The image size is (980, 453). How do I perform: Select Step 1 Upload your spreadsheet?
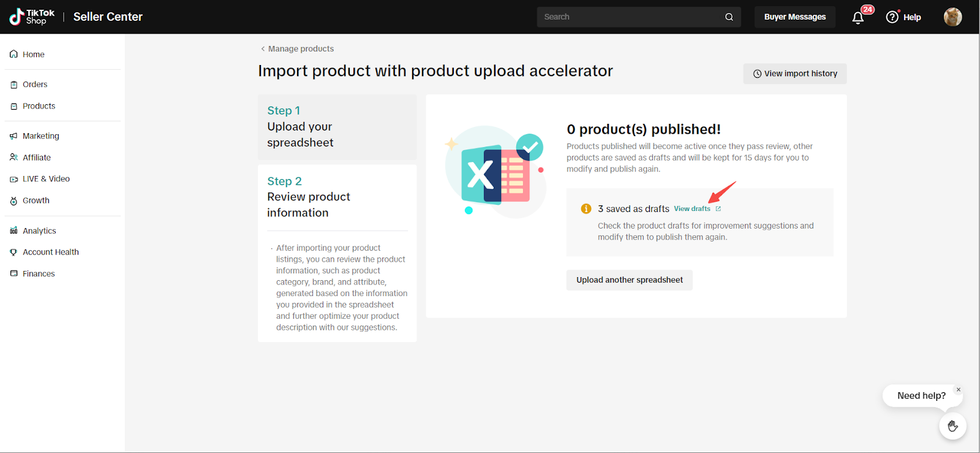(337, 127)
